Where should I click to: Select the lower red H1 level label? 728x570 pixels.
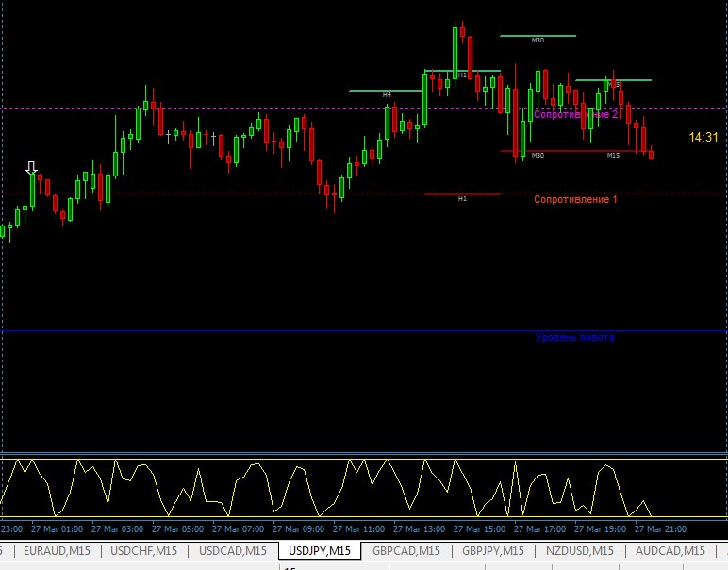point(462,198)
